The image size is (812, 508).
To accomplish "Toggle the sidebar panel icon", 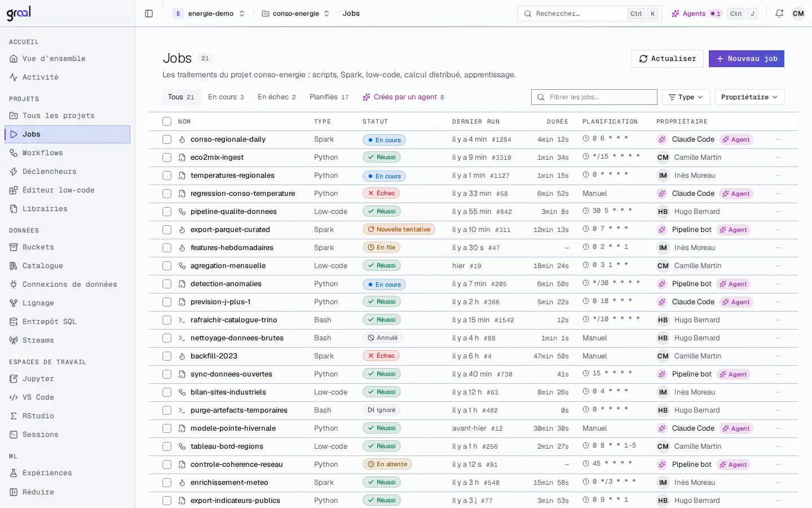I will tap(149, 14).
